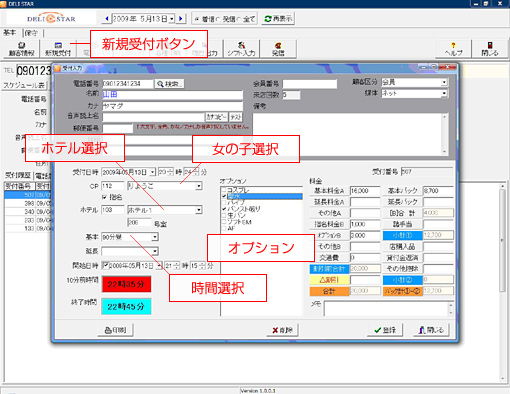Select history row number 340
The height and width of the screenshot is (394, 510).
[x=28, y=212]
